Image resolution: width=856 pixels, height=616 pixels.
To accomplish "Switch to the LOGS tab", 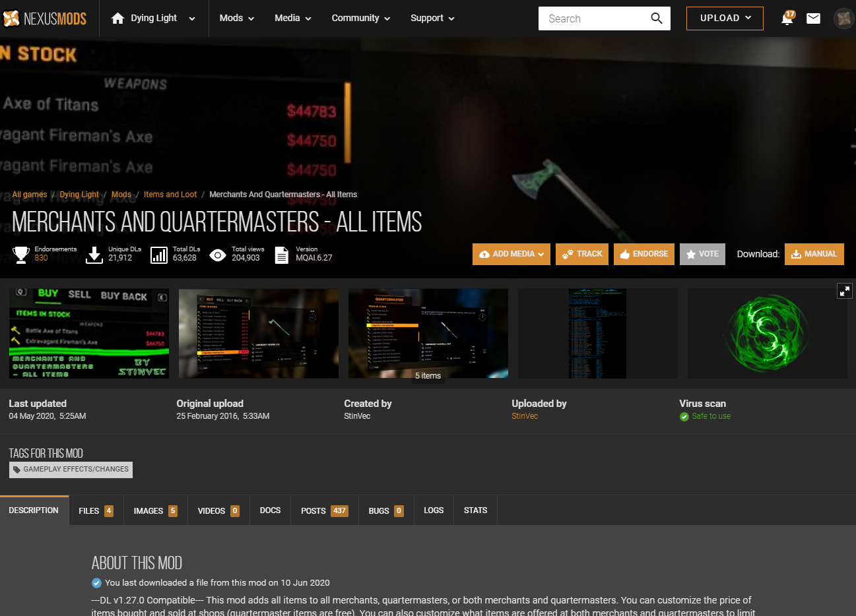I will (x=434, y=510).
